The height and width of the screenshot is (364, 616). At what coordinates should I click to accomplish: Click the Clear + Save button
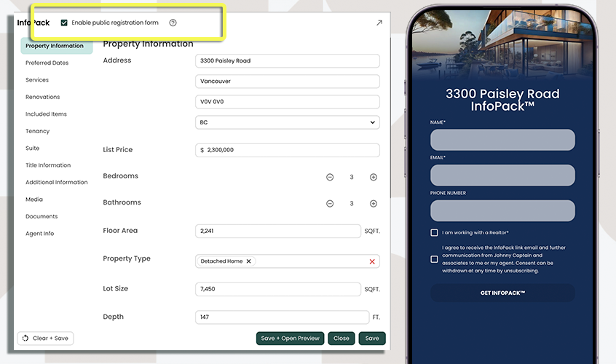pyautogui.click(x=45, y=339)
